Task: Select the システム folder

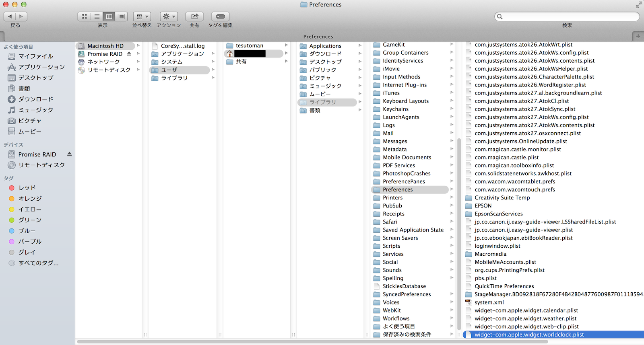Action: coord(172,62)
